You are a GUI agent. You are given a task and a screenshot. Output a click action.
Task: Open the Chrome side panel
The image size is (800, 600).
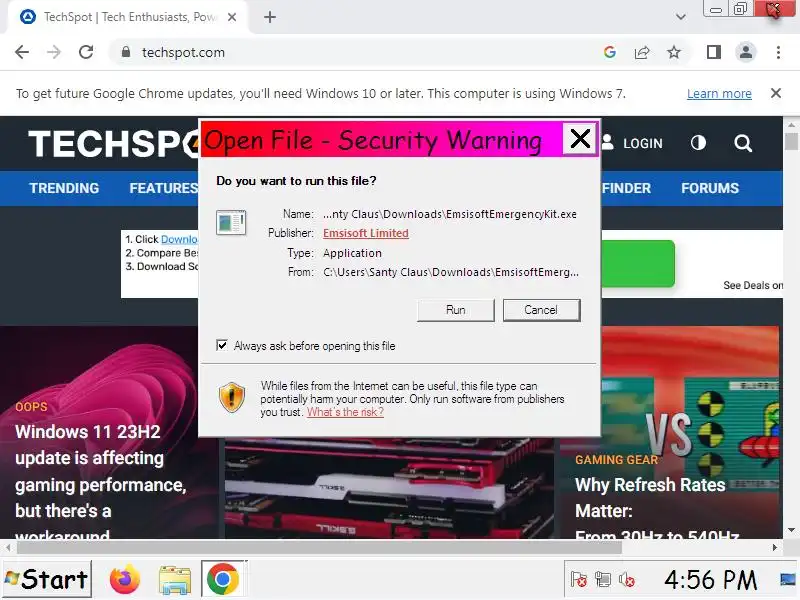point(714,52)
